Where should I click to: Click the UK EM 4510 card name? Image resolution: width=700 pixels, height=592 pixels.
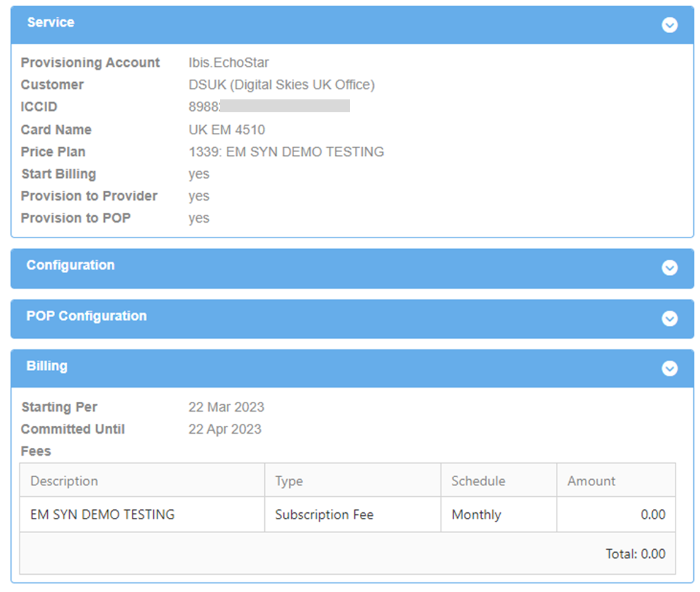(x=227, y=129)
